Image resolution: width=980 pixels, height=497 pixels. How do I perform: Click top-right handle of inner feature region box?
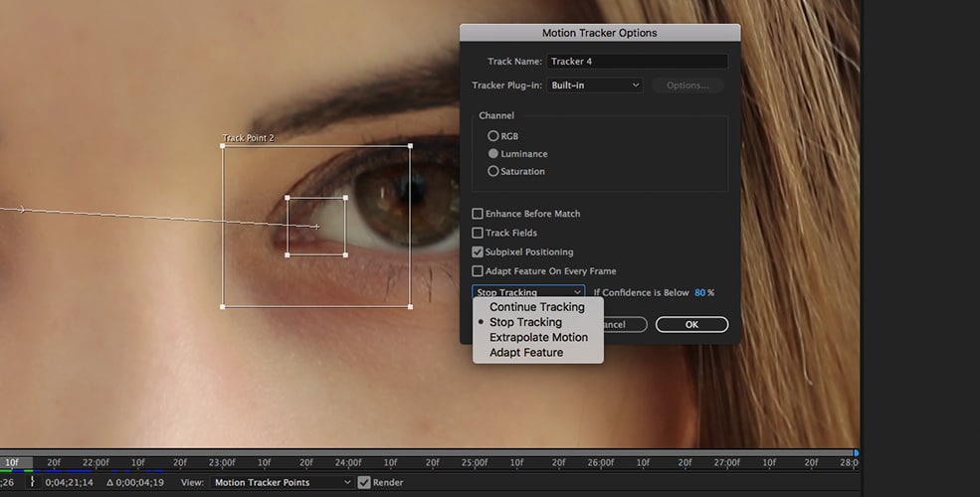click(x=345, y=198)
